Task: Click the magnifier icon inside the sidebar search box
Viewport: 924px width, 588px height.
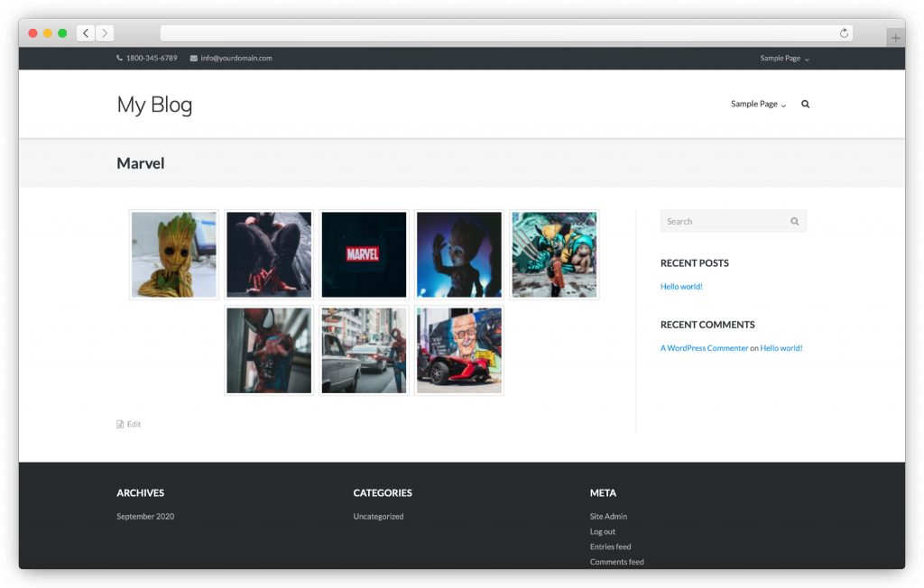Action: tap(795, 221)
